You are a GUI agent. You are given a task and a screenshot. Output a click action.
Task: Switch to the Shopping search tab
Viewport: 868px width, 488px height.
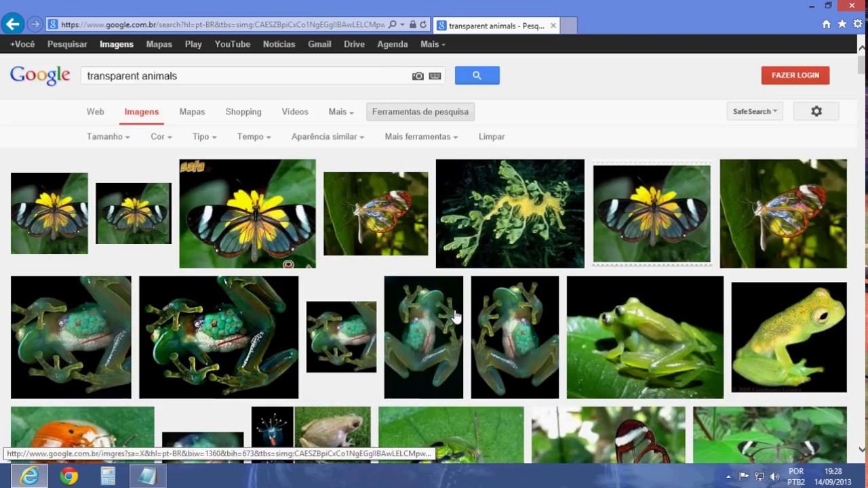tap(243, 112)
